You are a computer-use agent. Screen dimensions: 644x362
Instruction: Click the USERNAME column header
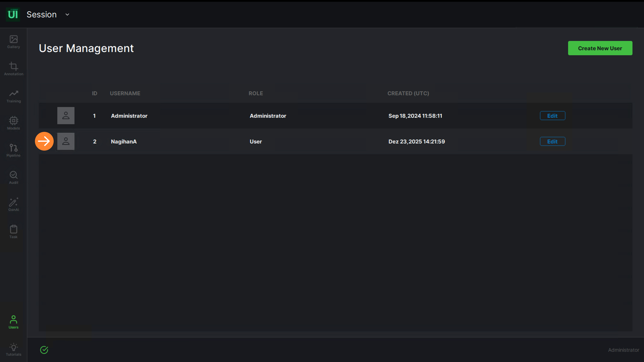125,93
